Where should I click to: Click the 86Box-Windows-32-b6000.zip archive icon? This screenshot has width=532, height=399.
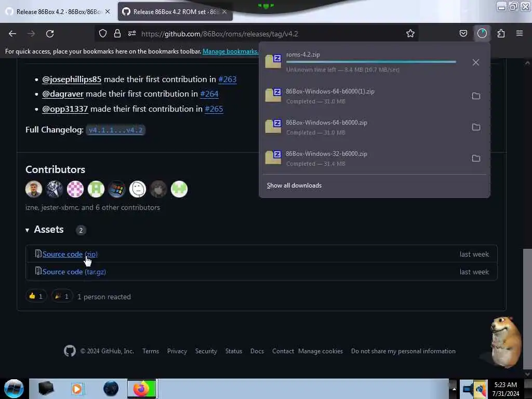click(273, 158)
